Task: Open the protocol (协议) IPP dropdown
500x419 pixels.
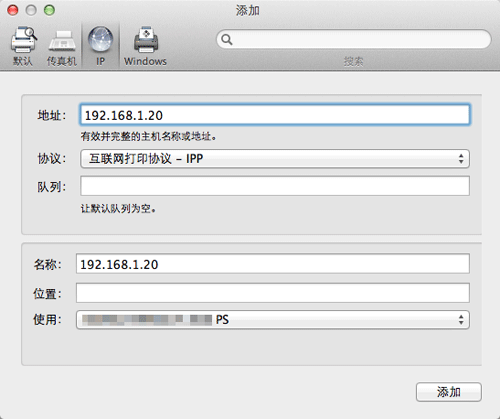Action: (x=275, y=159)
